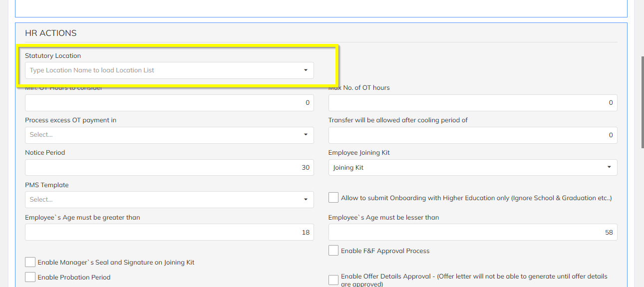The height and width of the screenshot is (287, 644).
Task: Focus the Max No. of OT hours field
Action: click(472, 103)
